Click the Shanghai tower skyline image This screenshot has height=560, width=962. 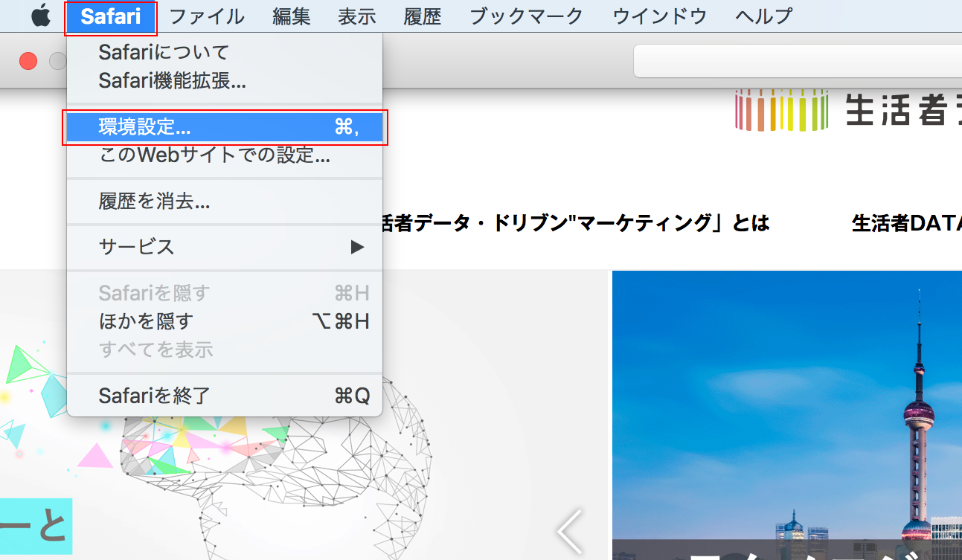click(787, 415)
